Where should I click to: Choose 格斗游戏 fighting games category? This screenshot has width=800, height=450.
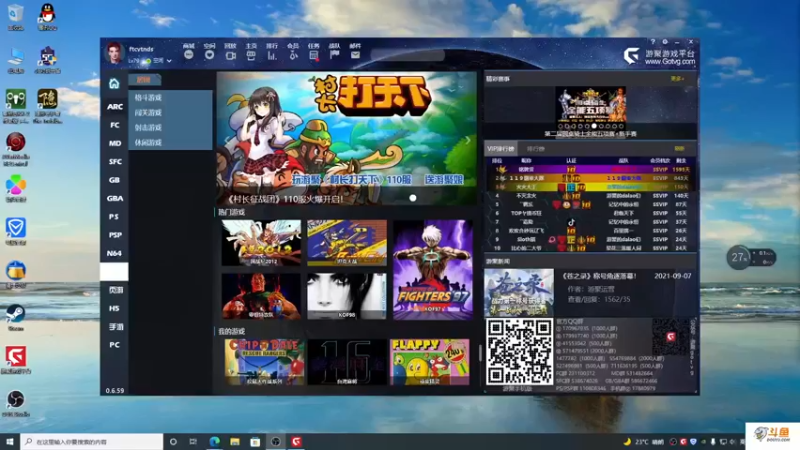pos(148,97)
